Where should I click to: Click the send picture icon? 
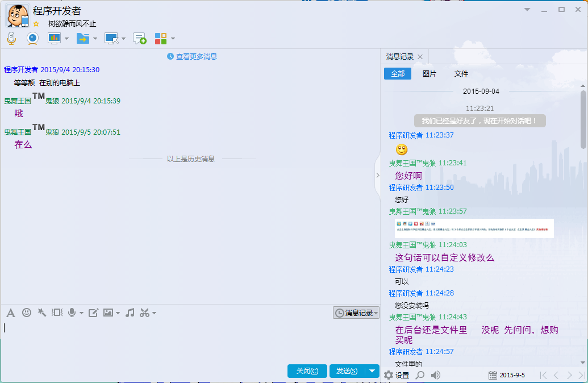click(108, 313)
